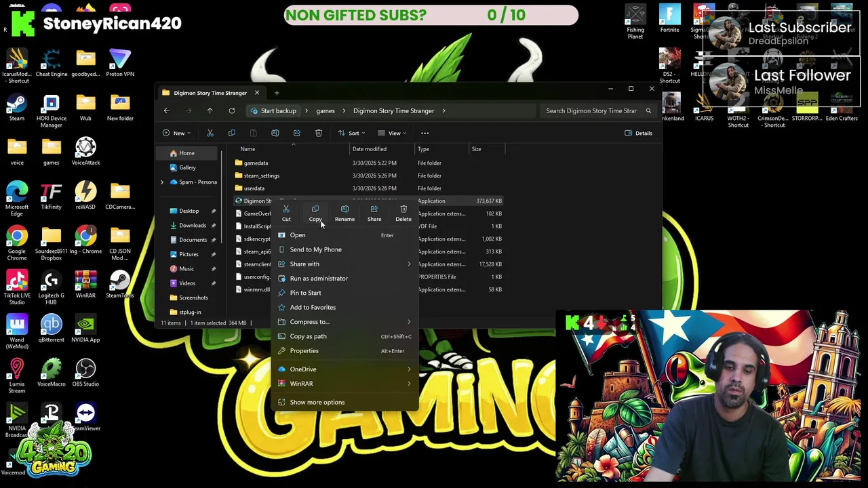The image size is (868, 488).
Task: Click toolbar Rename icon
Action: [x=275, y=133]
